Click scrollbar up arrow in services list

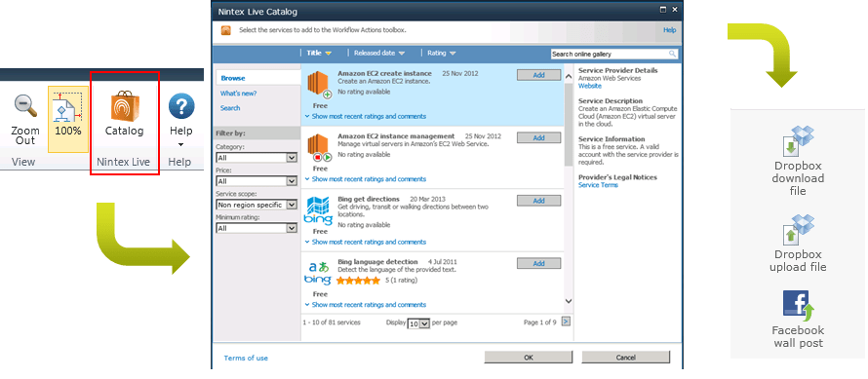click(x=569, y=77)
